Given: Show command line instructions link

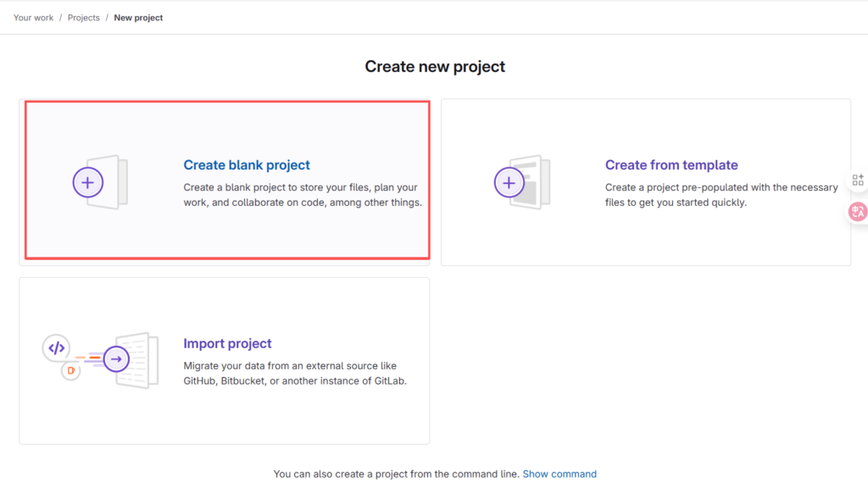Looking at the screenshot, I should point(559,474).
